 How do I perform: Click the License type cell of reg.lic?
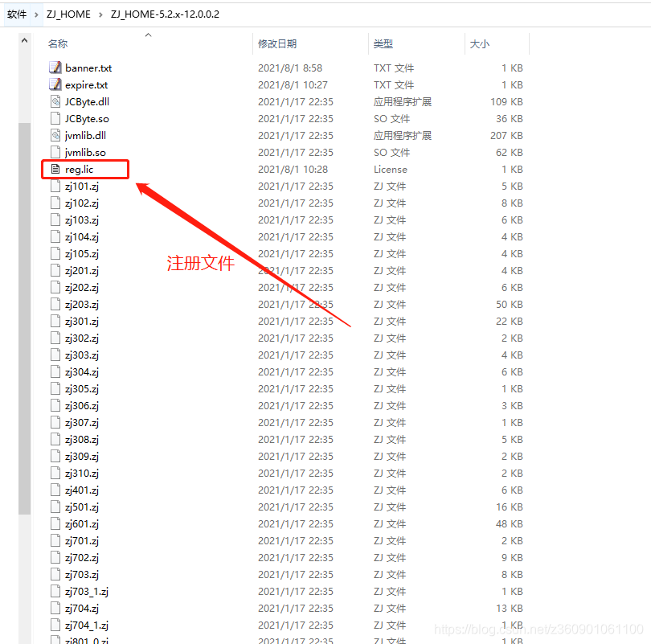click(x=391, y=169)
